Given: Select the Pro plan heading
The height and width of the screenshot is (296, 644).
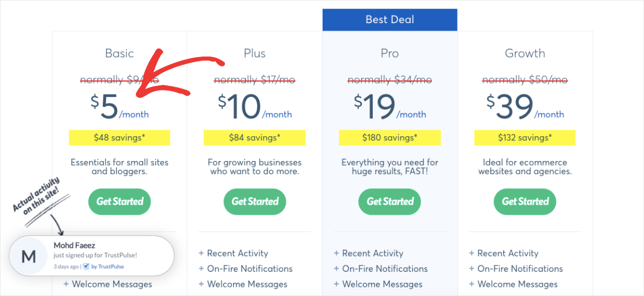Looking at the screenshot, I should tap(390, 53).
